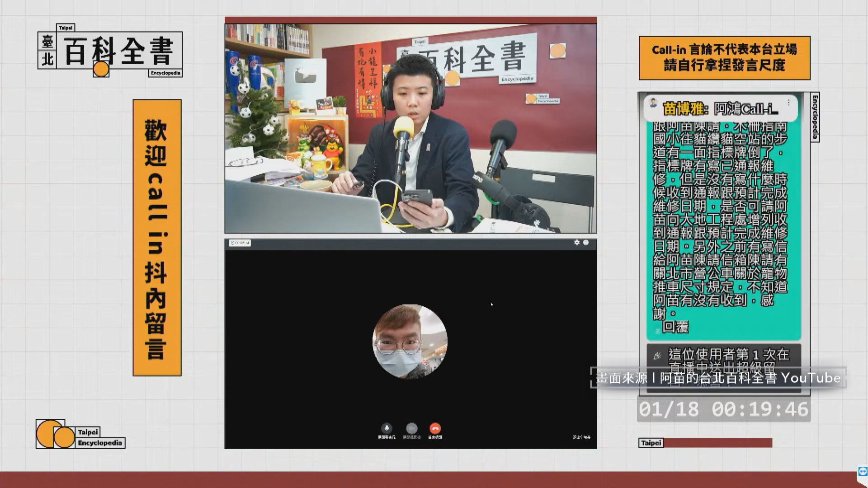Mute the microphone in the call
The width and height of the screenshot is (868, 488).
387,427
